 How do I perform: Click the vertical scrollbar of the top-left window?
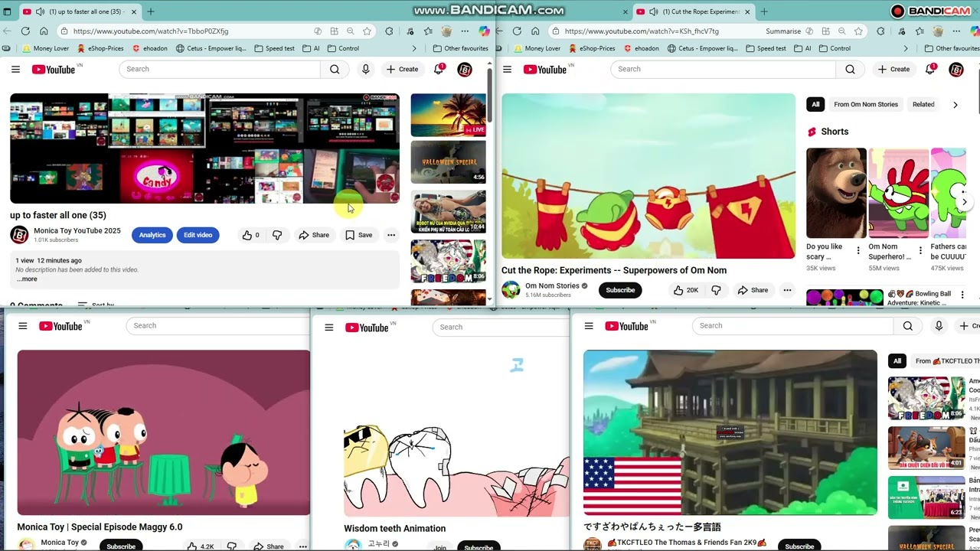(490, 95)
